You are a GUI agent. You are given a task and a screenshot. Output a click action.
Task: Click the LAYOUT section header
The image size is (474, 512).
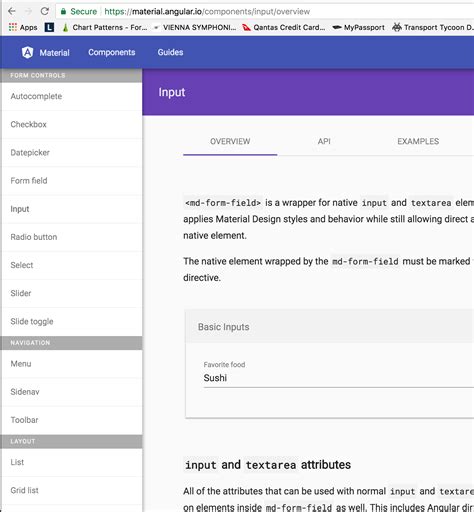71,441
